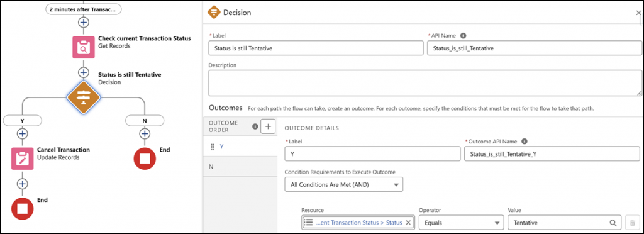
Task: Open Condition Requirements dropdown All Conditions Are Met
Action: tap(344, 185)
